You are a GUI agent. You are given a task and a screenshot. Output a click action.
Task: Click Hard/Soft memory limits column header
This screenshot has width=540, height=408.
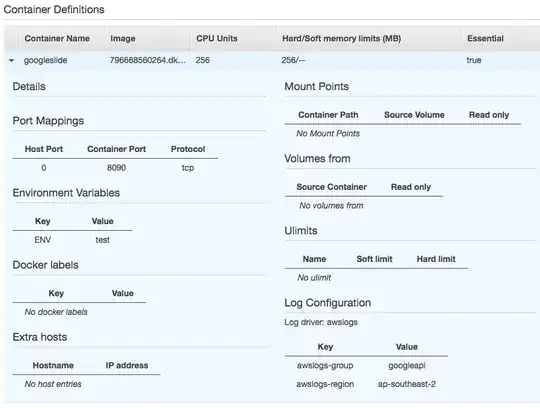342,38
